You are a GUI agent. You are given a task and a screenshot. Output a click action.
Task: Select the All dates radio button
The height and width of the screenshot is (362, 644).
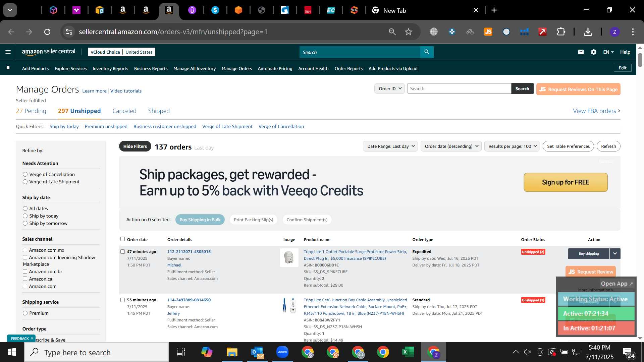pyautogui.click(x=25, y=208)
